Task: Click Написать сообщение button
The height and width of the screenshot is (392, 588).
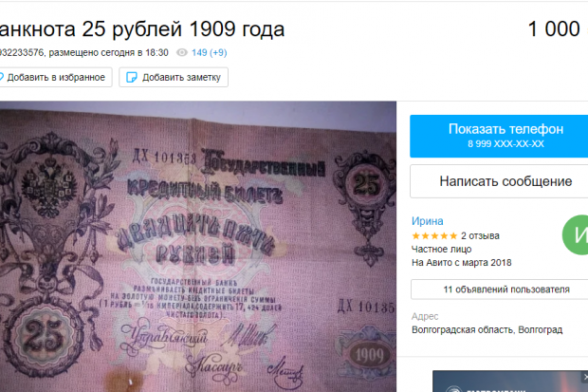Action: click(x=499, y=181)
